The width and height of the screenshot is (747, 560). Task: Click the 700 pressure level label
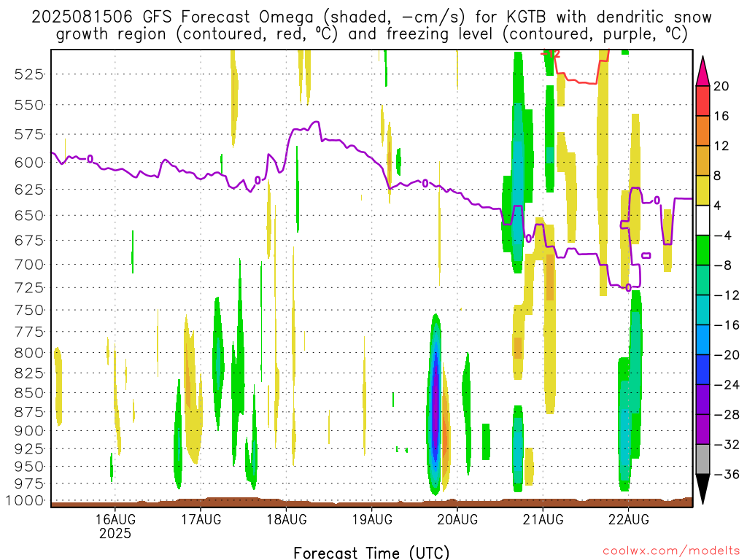click(x=28, y=264)
